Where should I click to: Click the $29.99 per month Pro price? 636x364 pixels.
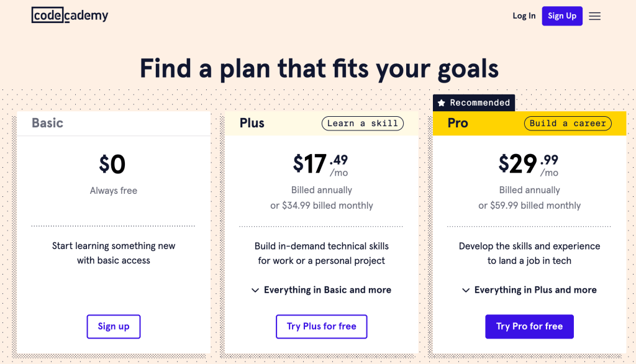pyautogui.click(x=529, y=165)
